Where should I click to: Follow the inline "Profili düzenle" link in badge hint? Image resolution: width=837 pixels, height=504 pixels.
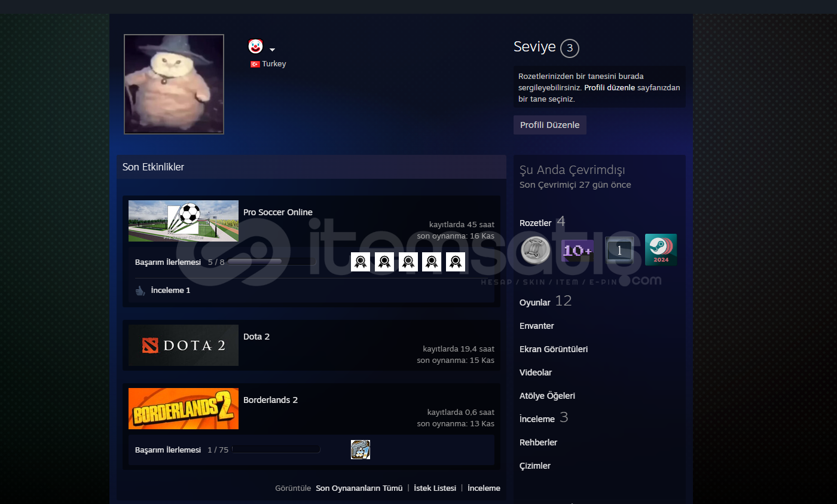[x=609, y=87]
